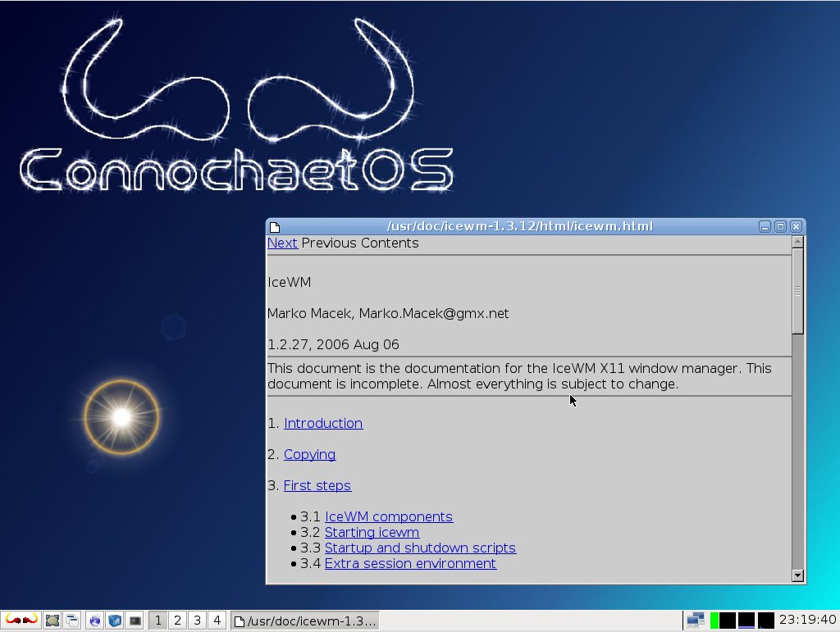Viewport: 840px width, 632px height.
Task: Click the green battery status indicator
Action: pyautogui.click(x=714, y=621)
